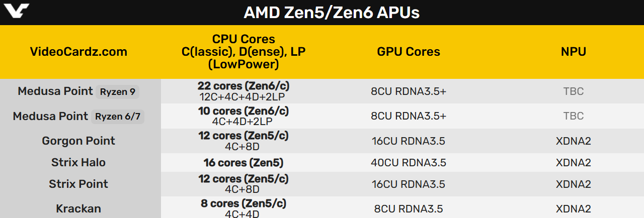Click the NPU column header
This screenshot has width=644, height=218.
574,52
